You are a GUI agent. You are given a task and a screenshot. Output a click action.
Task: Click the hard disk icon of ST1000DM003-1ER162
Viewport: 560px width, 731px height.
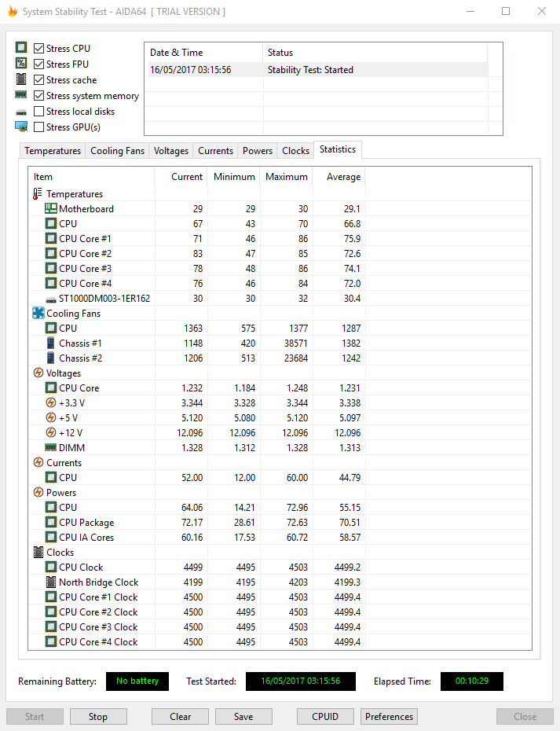[x=51, y=299]
